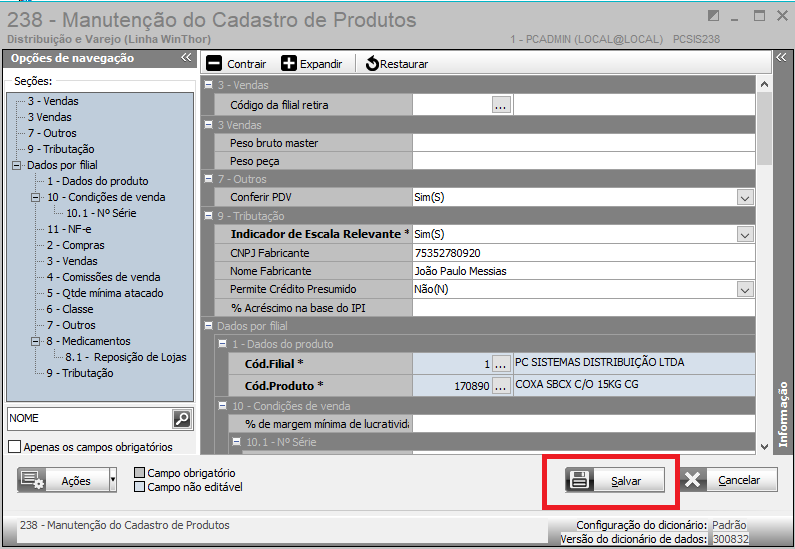Viewport: 795px width, 549px height.
Task: Click the Campo obrigatório legend box
Action: pyautogui.click(x=139, y=472)
